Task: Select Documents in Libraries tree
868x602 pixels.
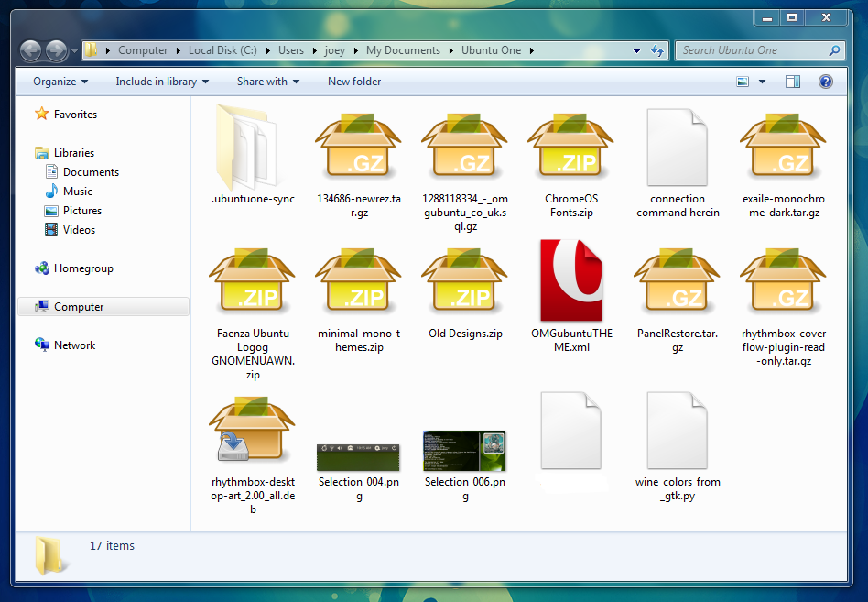Action: pyautogui.click(x=91, y=172)
